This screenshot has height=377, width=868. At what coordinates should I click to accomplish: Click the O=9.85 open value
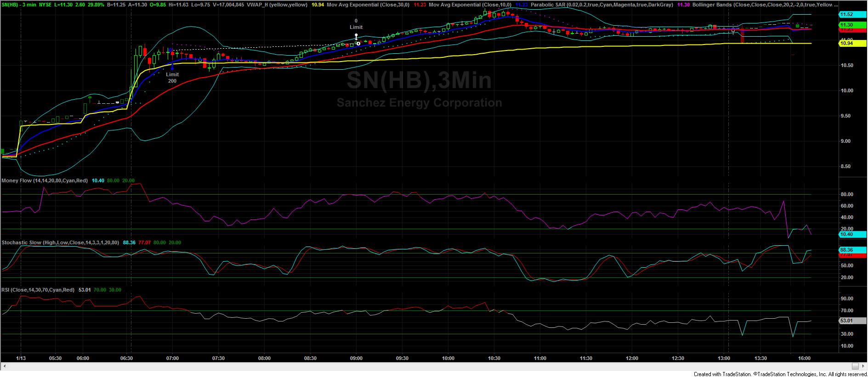[x=158, y=5]
